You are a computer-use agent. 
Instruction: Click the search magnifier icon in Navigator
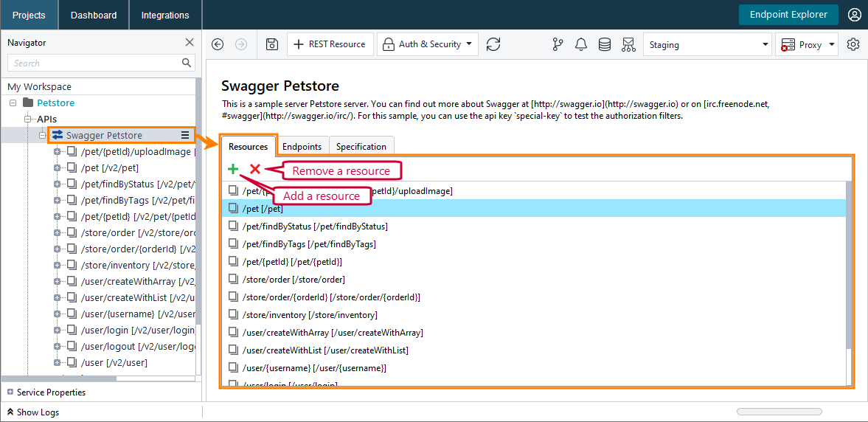[187, 63]
